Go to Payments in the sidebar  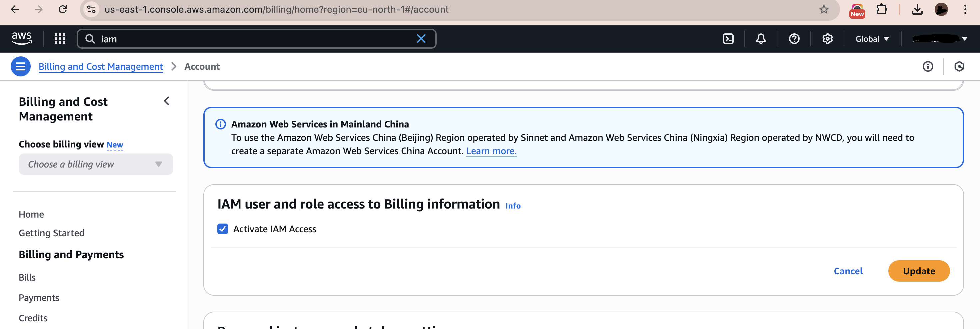(39, 297)
